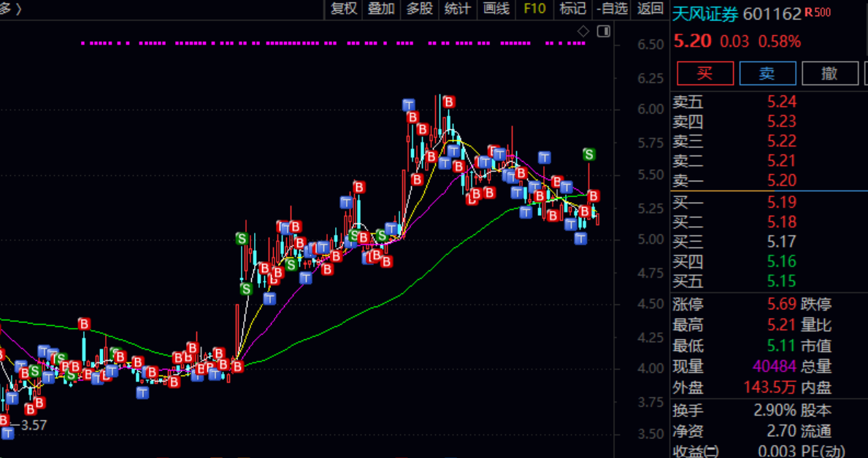The height and width of the screenshot is (458, 868).
Task: Click the 换手 value 2.90%
Action: pyautogui.click(x=775, y=411)
